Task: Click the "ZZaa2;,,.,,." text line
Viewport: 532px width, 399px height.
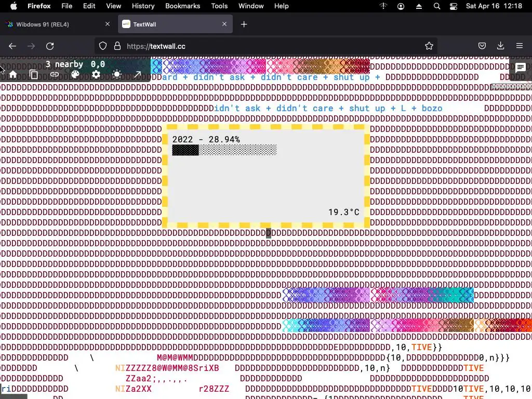Action: tap(156, 378)
